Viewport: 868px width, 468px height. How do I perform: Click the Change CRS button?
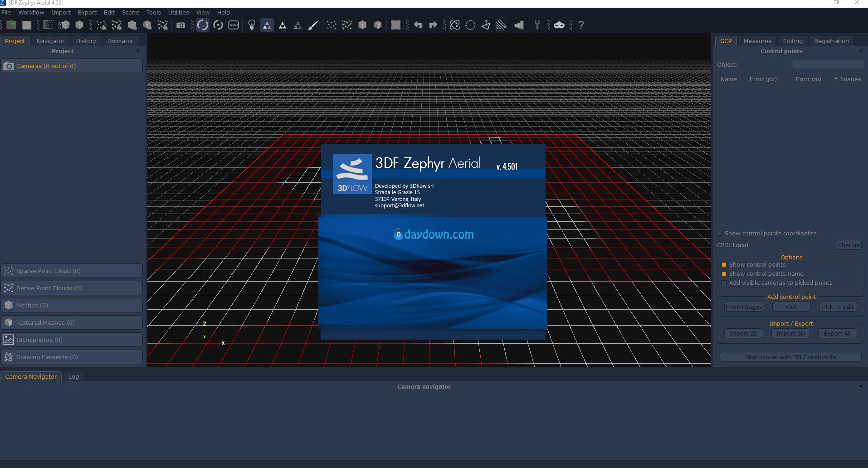(848, 245)
